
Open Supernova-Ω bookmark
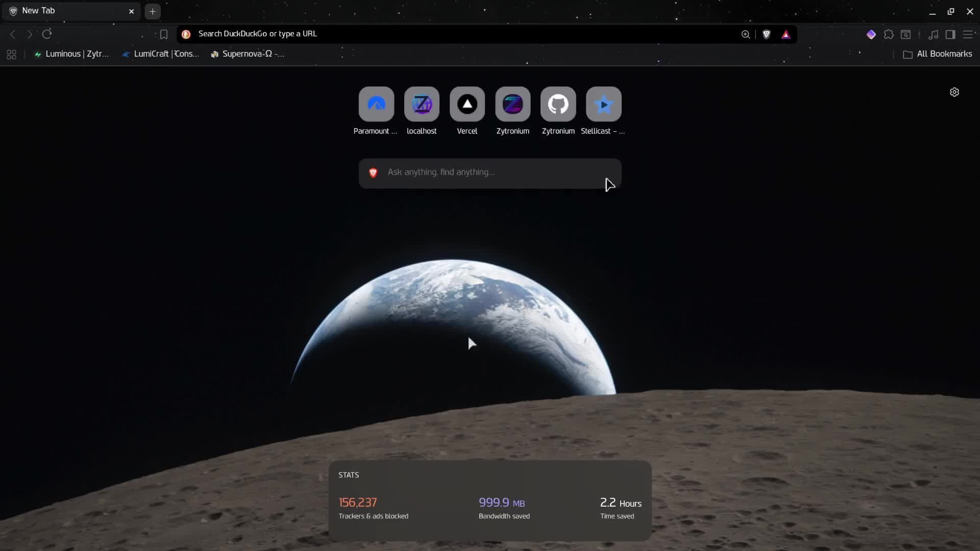[x=248, y=54]
